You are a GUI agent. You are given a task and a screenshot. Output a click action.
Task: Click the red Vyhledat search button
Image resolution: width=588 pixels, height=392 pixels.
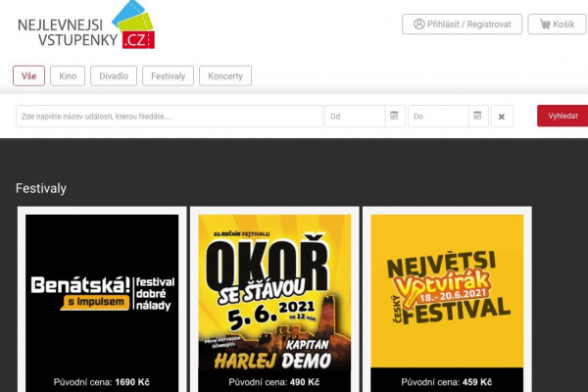pyautogui.click(x=563, y=116)
